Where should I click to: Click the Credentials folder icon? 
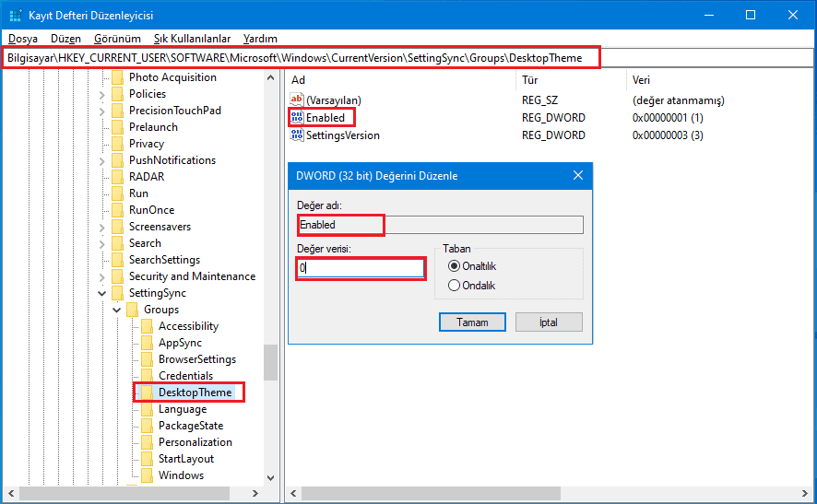point(148,376)
